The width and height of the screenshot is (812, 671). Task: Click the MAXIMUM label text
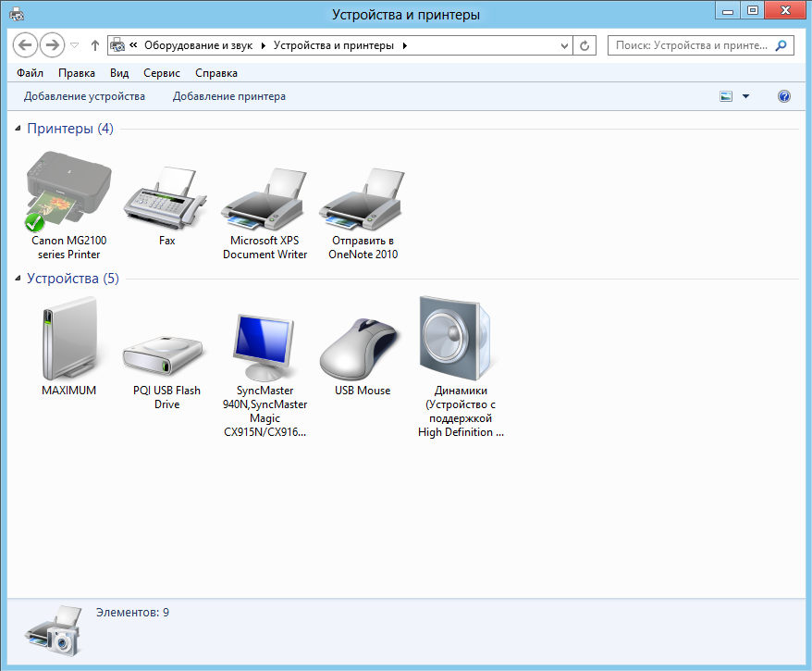[x=68, y=391]
